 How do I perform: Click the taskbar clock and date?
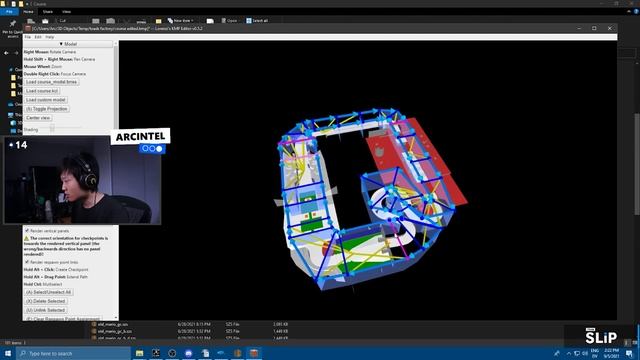[x=611, y=353]
